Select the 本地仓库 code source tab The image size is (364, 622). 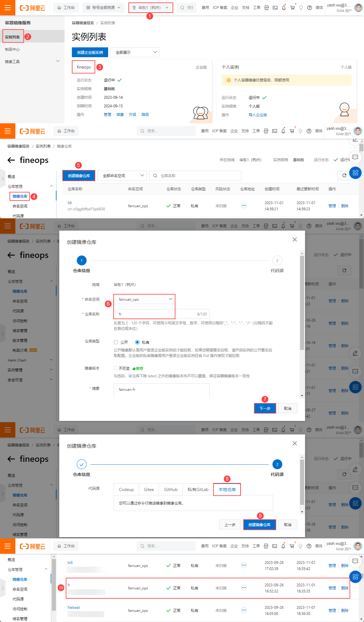click(227, 489)
